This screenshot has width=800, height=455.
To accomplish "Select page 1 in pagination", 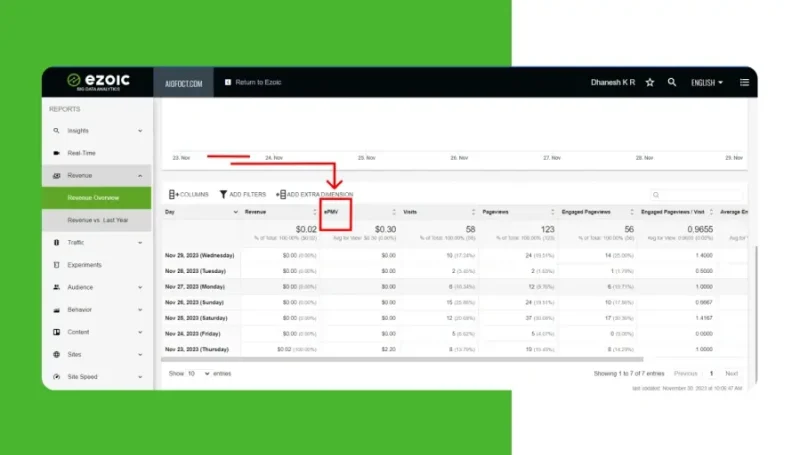I will [x=711, y=373].
